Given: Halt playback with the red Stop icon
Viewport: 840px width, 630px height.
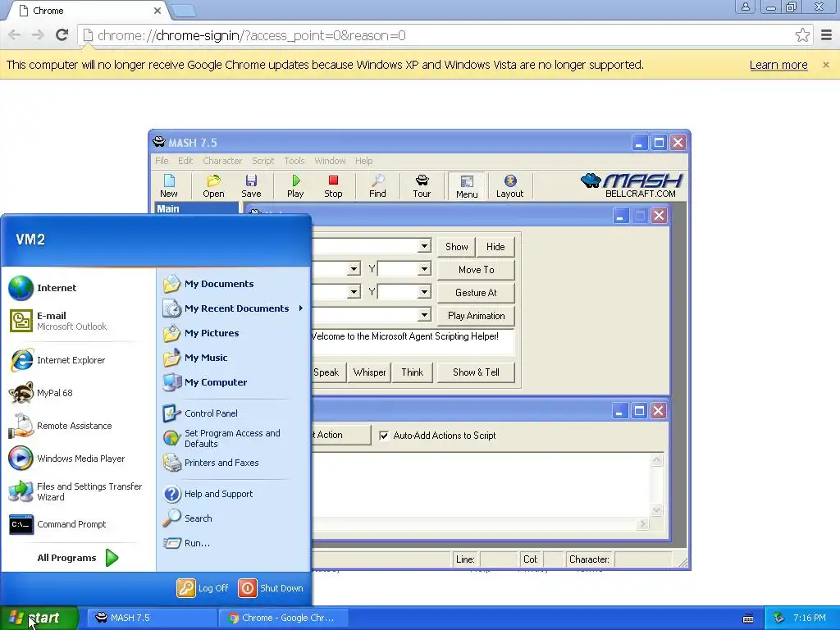Looking at the screenshot, I should [x=333, y=186].
